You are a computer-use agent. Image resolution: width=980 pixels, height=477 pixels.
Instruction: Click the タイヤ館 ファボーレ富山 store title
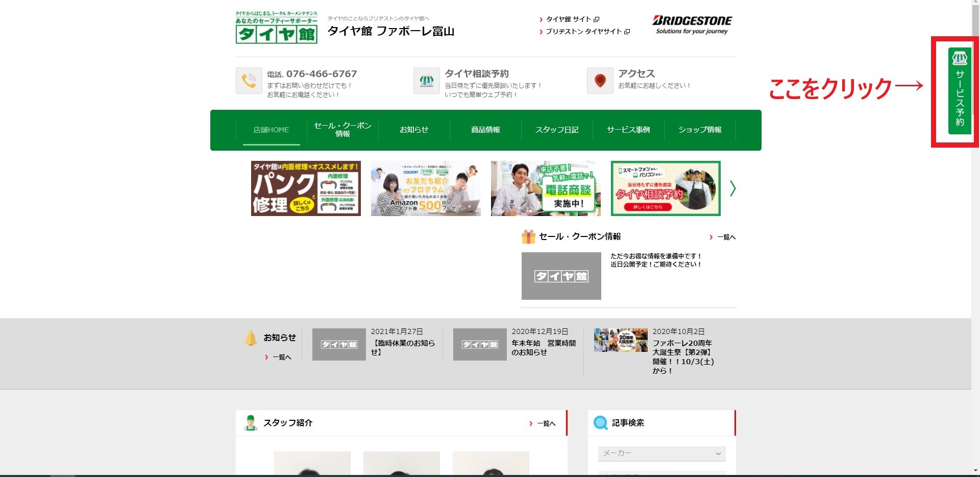(x=390, y=31)
